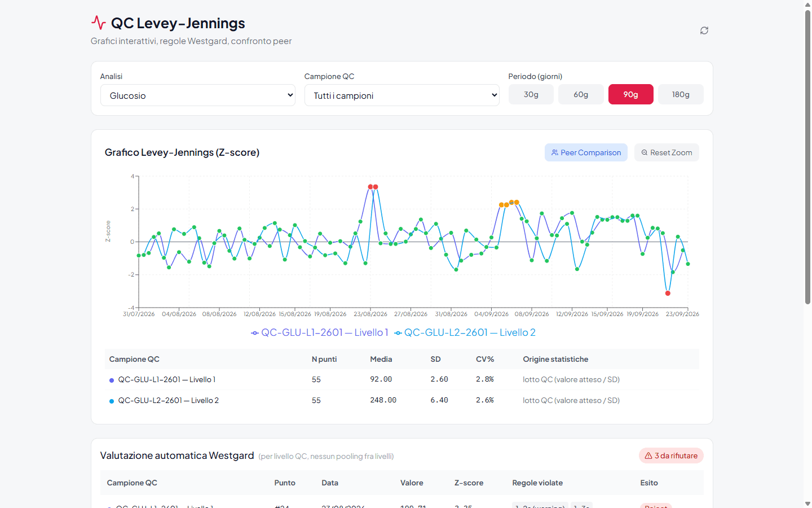Click the "Origine statistiche" column header
The height and width of the screenshot is (508, 812).
[555, 359]
